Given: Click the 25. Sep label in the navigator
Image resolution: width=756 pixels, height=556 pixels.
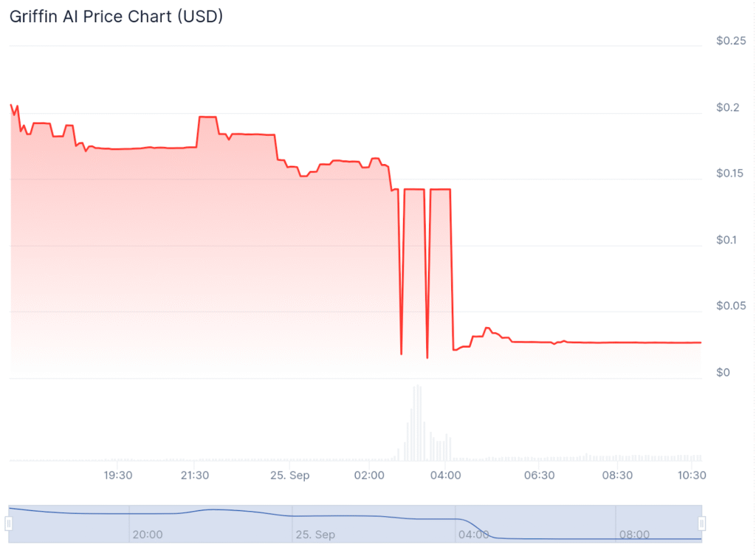Looking at the screenshot, I should click(315, 534).
